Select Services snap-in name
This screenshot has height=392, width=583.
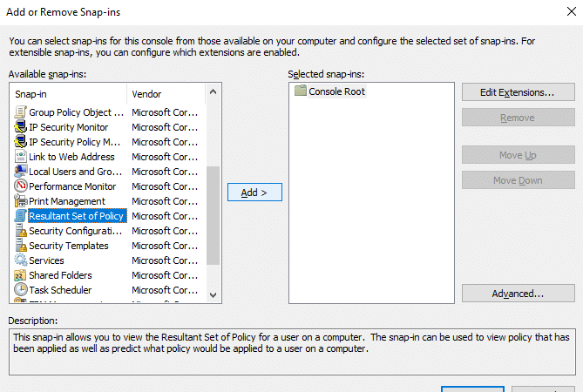click(x=46, y=260)
